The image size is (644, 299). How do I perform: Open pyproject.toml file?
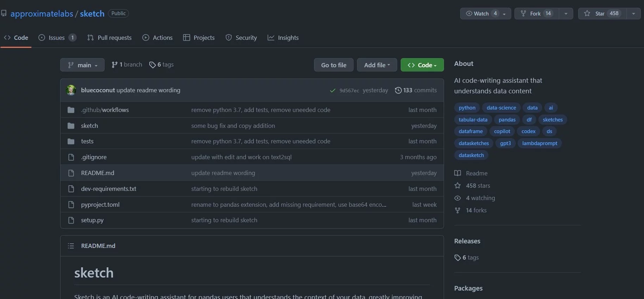pos(100,205)
